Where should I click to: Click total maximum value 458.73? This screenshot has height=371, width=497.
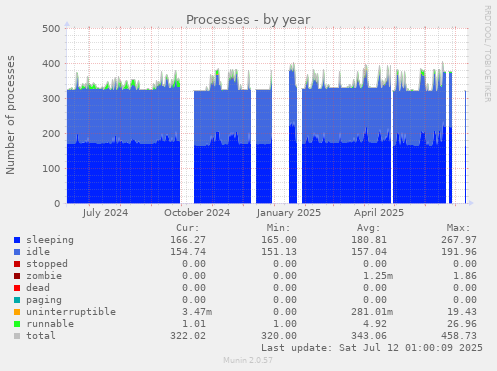click(459, 336)
